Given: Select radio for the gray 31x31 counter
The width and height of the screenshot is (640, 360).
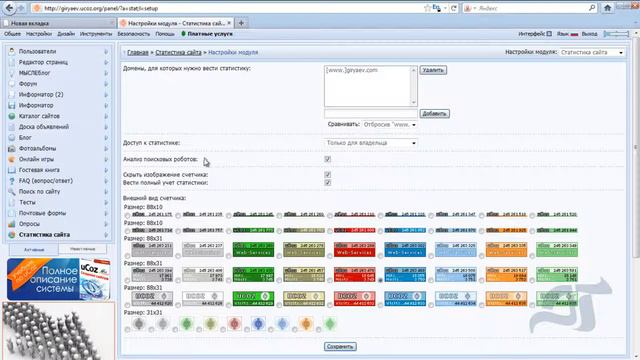Looking at the screenshot, I should (x=128, y=329).
